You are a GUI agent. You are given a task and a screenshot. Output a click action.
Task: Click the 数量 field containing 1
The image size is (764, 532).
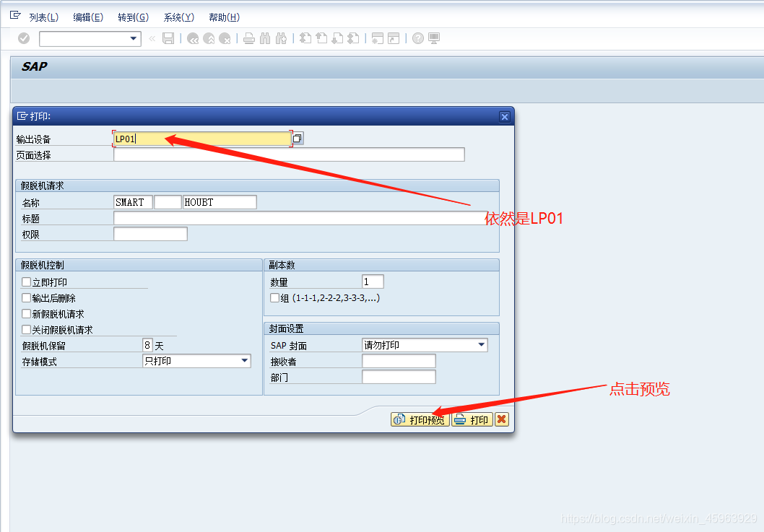tap(373, 282)
